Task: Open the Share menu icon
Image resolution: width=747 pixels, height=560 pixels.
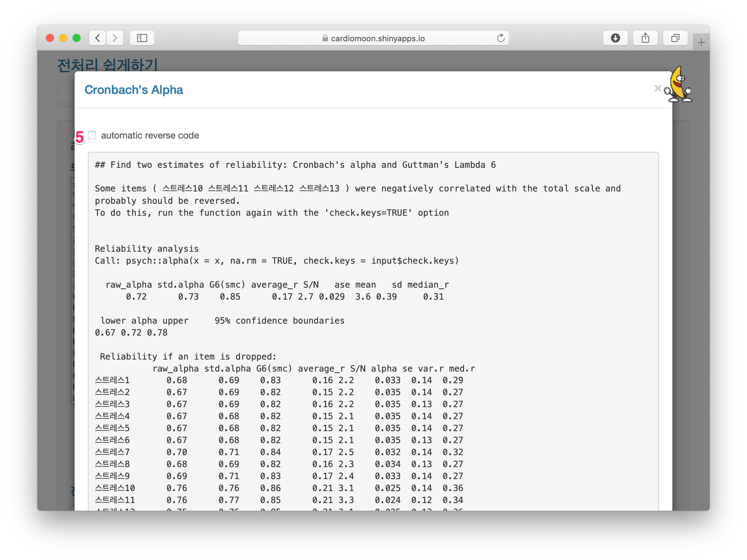Action: pyautogui.click(x=645, y=38)
